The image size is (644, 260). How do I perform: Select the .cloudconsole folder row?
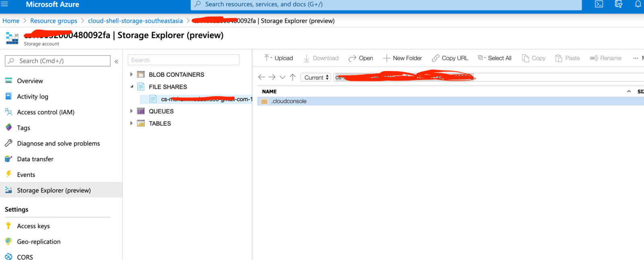pyautogui.click(x=450, y=101)
